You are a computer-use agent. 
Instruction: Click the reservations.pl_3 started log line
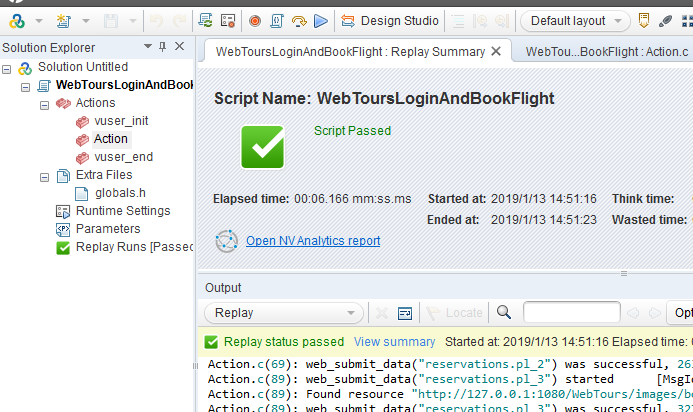(x=450, y=379)
